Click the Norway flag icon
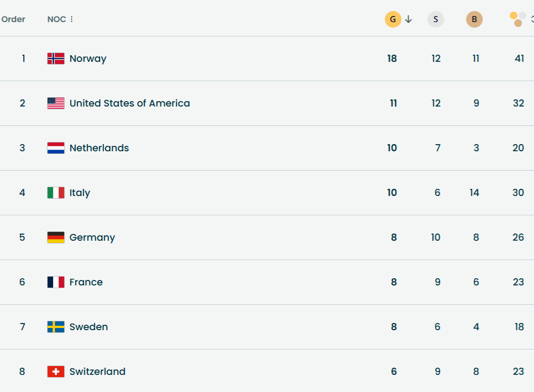The height and width of the screenshot is (392, 534). tap(56, 59)
